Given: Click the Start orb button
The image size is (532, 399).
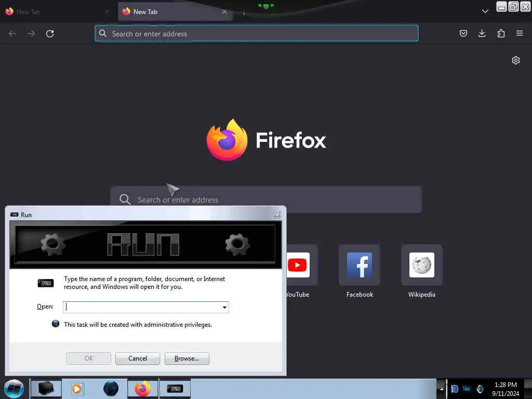Looking at the screenshot, I should (14, 389).
